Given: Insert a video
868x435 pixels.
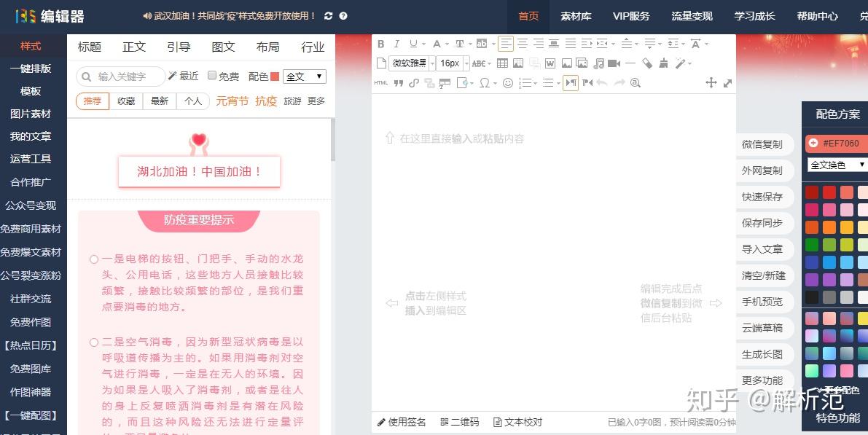Looking at the screenshot, I should pyautogui.click(x=614, y=63).
